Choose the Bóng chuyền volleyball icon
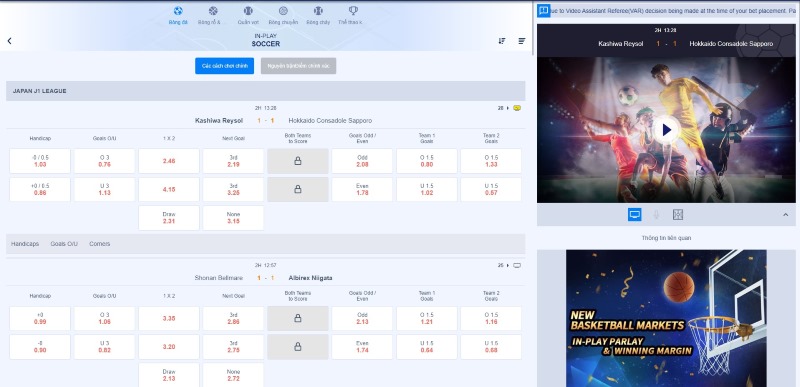 [x=283, y=11]
